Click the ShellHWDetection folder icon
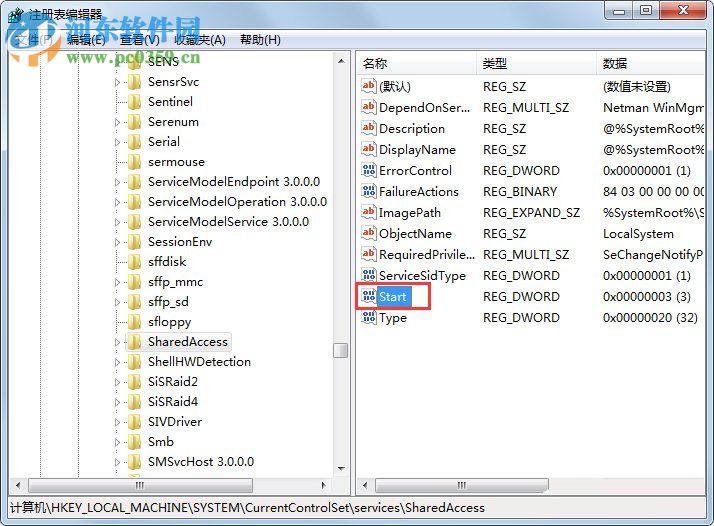 click(134, 362)
